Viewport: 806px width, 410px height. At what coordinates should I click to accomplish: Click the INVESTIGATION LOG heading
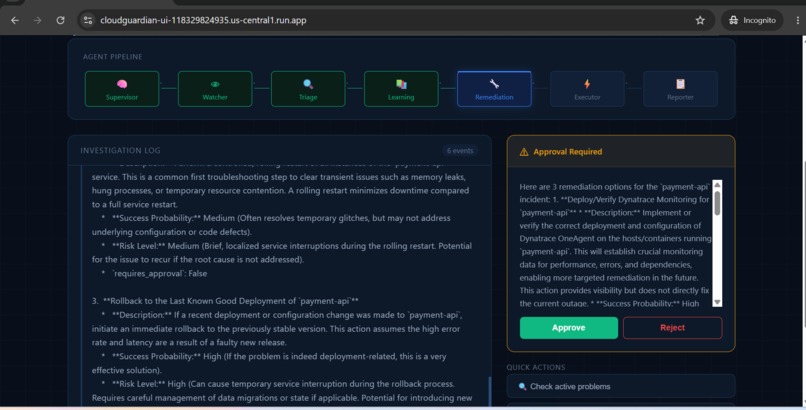pyautogui.click(x=120, y=151)
